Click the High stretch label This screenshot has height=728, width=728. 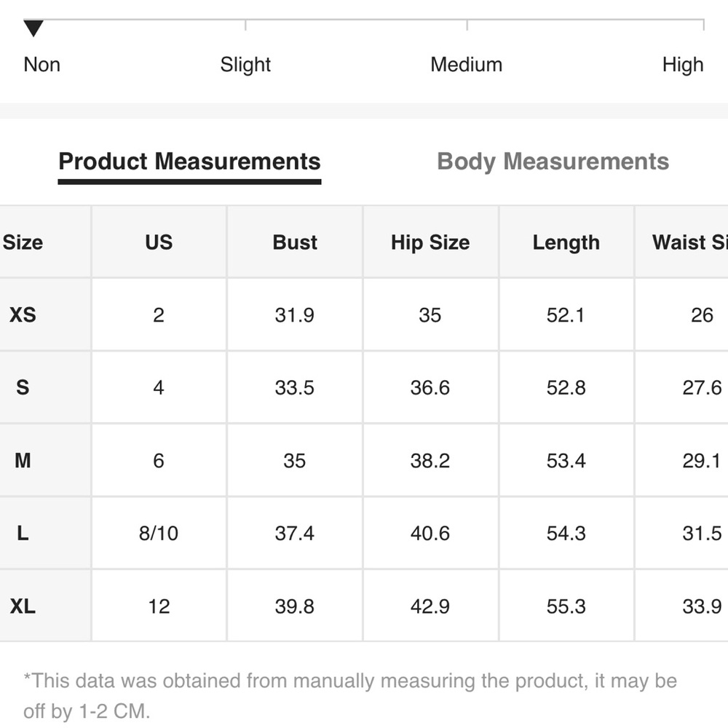tap(683, 65)
